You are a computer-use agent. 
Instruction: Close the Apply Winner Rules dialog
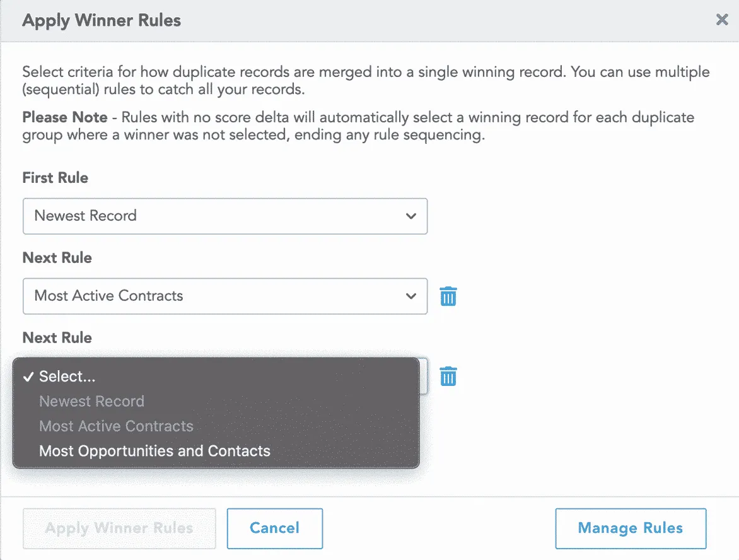(x=722, y=20)
